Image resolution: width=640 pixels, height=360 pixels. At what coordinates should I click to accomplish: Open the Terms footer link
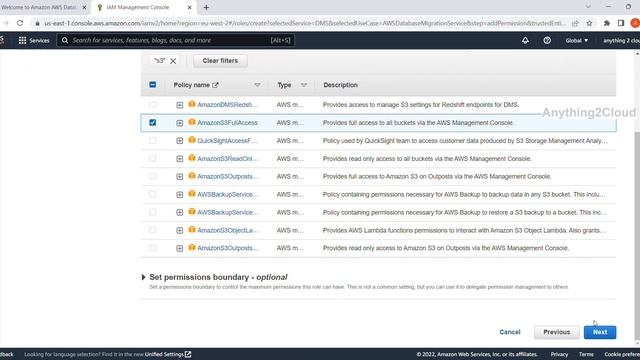[x=586, y=354]
